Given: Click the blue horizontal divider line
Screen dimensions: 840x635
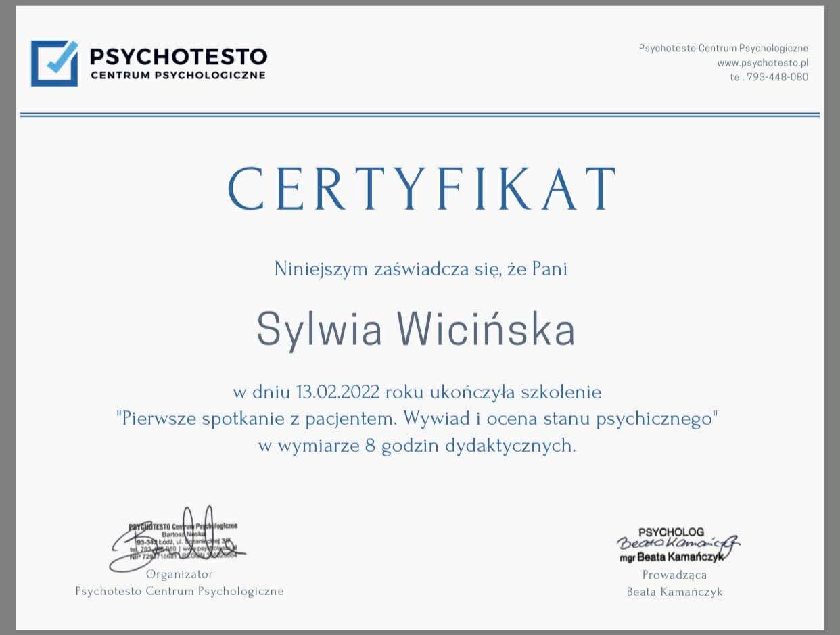Looking at the screenshot, I should click(419, 115).
